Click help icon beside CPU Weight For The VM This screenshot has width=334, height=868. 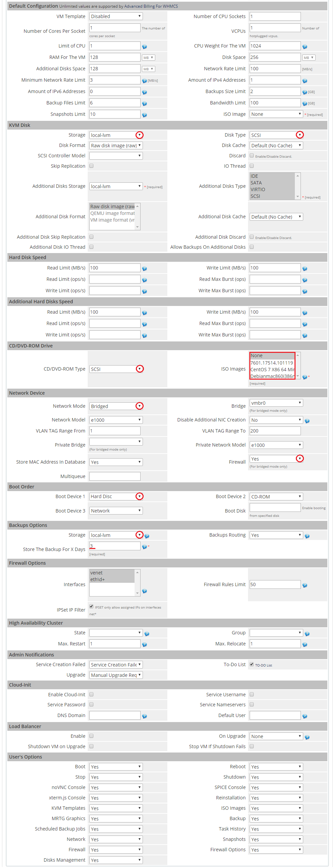[x=305, y=47]
